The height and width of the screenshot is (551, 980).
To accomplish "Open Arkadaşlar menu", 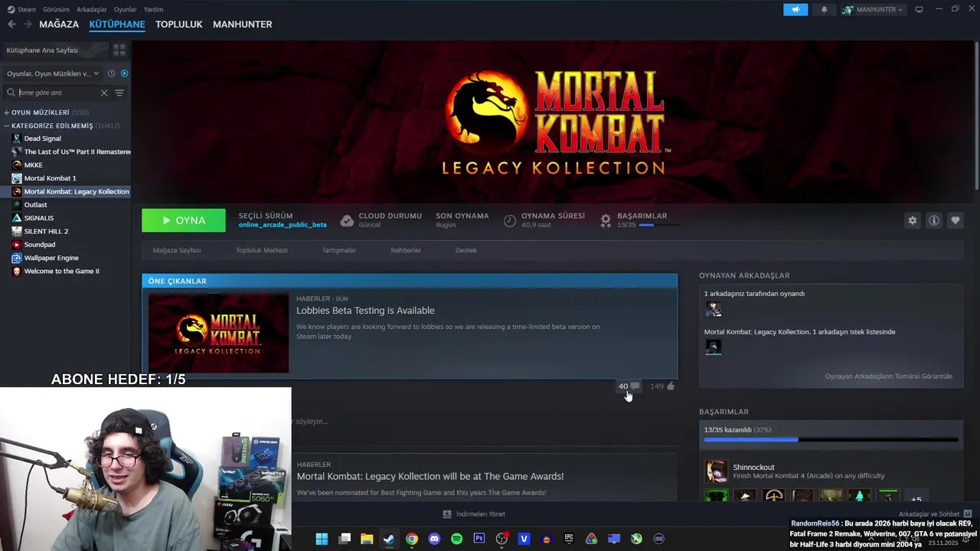I will [x=92, y=9].
